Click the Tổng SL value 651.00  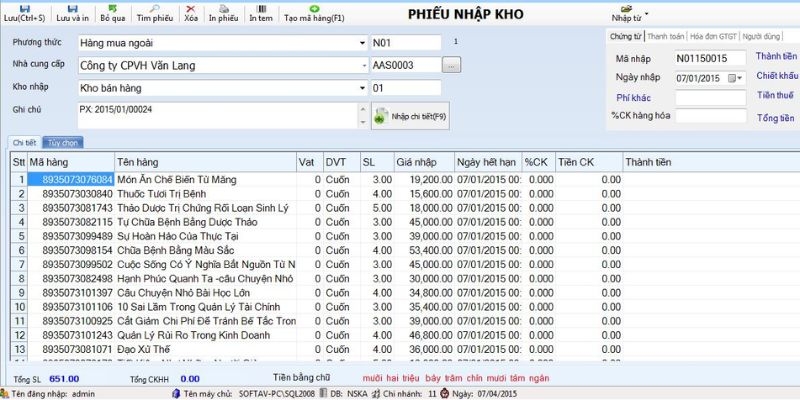pos(64,379)
